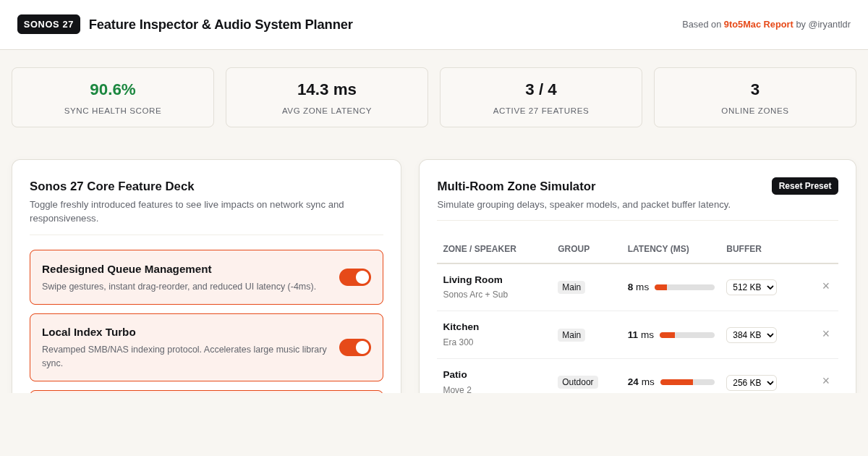Click the Multi-Room Zone Simulator heading
The height and width of the screenshot is (456, 868).
click(x=516, y=187)
